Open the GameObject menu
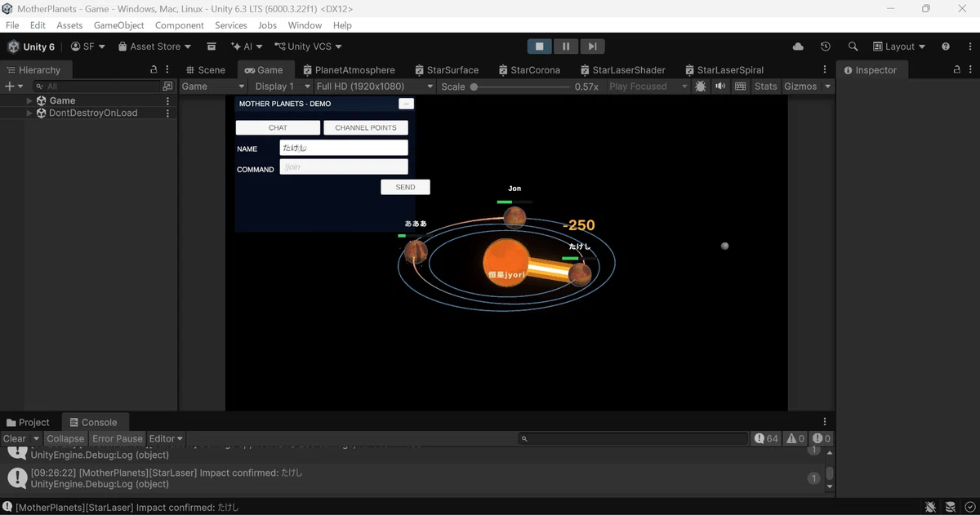The width and height of the screenshot is (980, 515). [x=119, y=25]
